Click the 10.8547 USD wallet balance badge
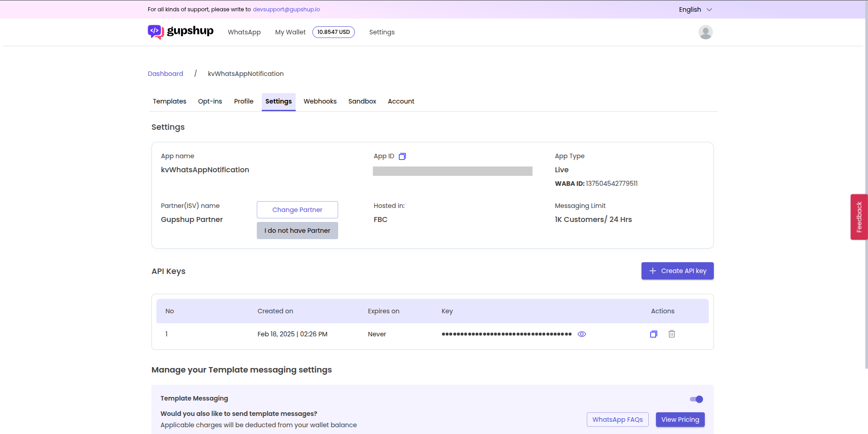Viewport: 868px width, 434px height. [334, 32]
